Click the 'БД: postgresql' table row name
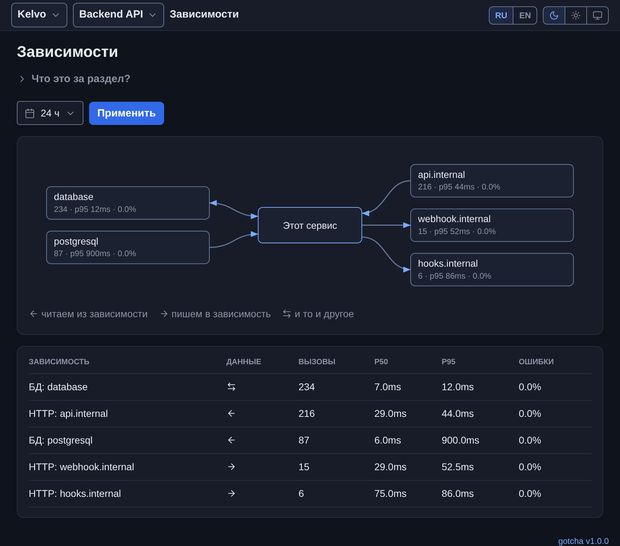 pyautogui.click(x=60, y=440)
